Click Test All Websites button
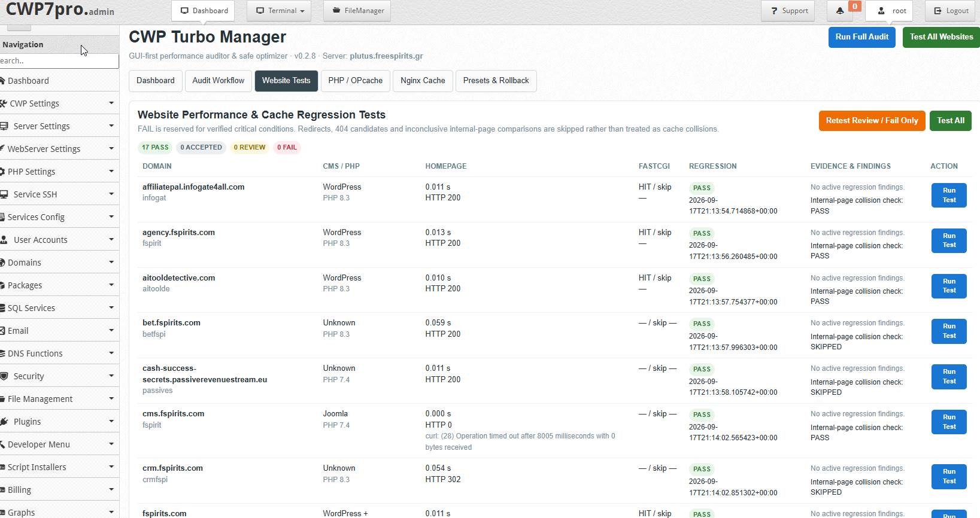The width and height of the screenshot is (980, 518). (x=941, y=37)
